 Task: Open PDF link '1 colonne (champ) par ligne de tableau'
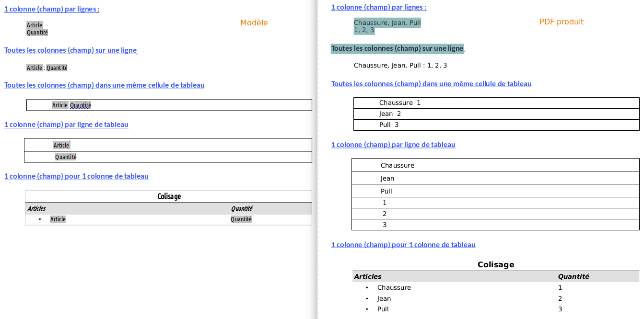click(x=393, y=145)
